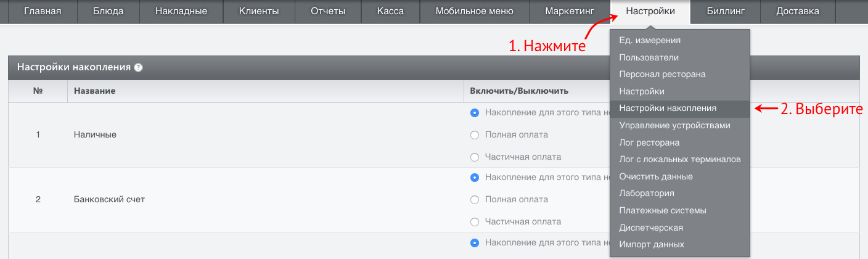Choose Частичная оплата for Банковский счет
Screen dimensions: 868x259
(475, 222)
